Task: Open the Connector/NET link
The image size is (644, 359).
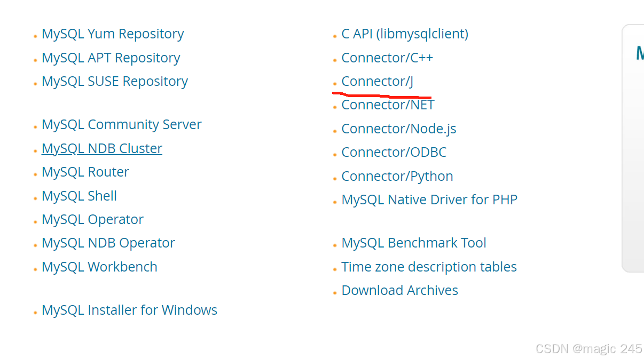Action: point(388,105)
